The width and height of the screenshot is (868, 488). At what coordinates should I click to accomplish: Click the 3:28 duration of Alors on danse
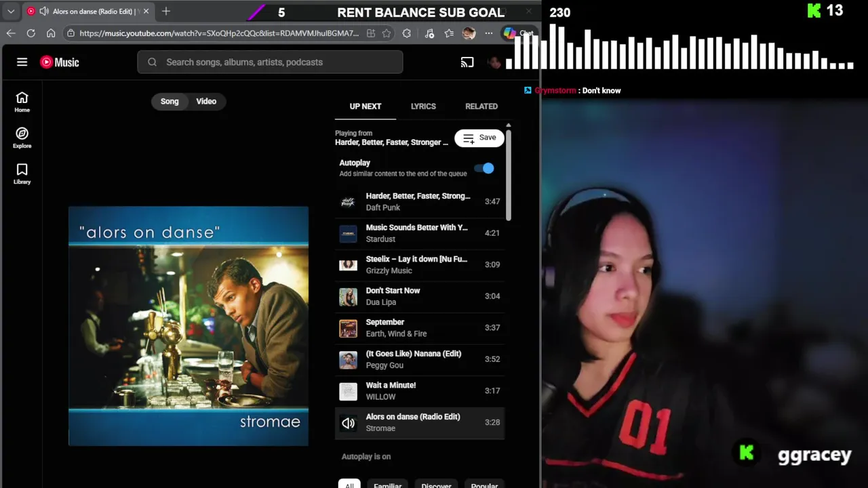492,422
